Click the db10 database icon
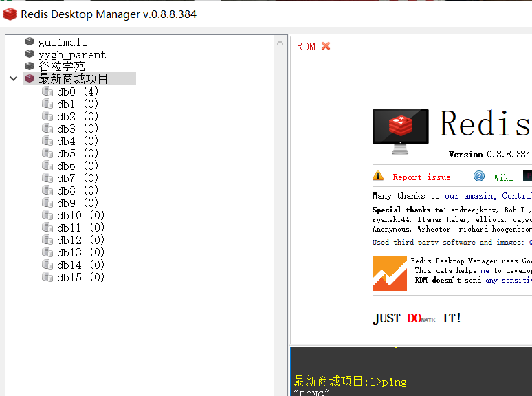Viewport: 532px width, 396px height. pos(47,214)
